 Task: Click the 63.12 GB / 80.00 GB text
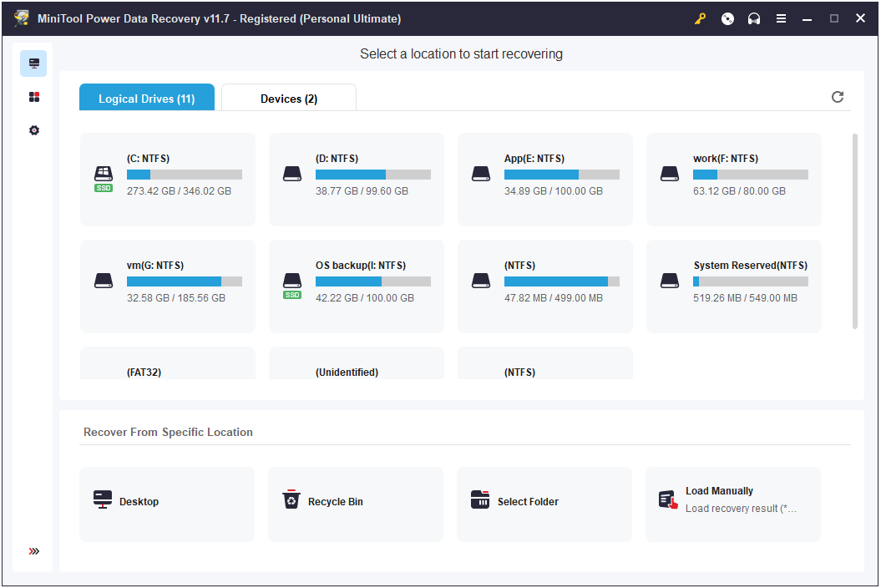point(739,191)
